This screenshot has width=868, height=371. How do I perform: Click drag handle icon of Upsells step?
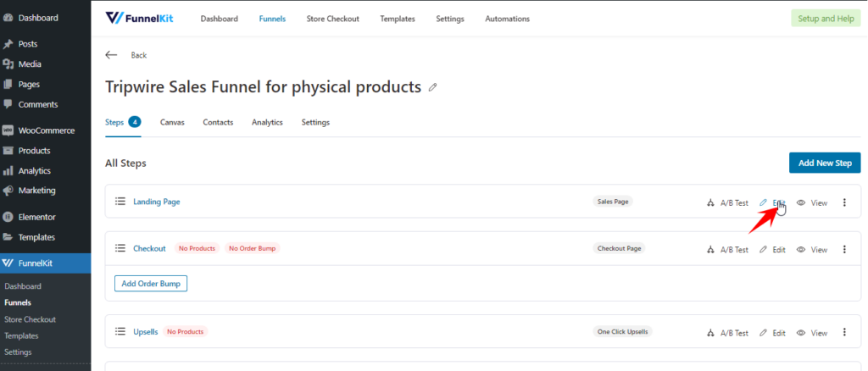[x=120, y=331]
